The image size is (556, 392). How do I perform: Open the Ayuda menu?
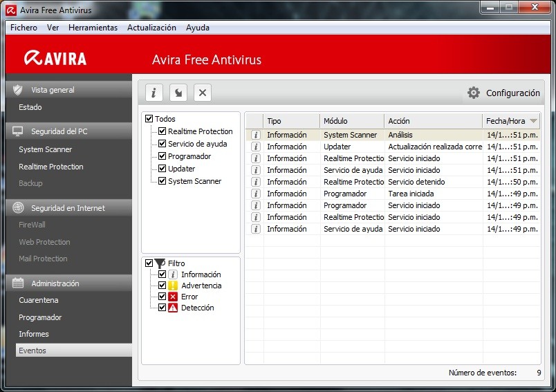pos(198,27)
